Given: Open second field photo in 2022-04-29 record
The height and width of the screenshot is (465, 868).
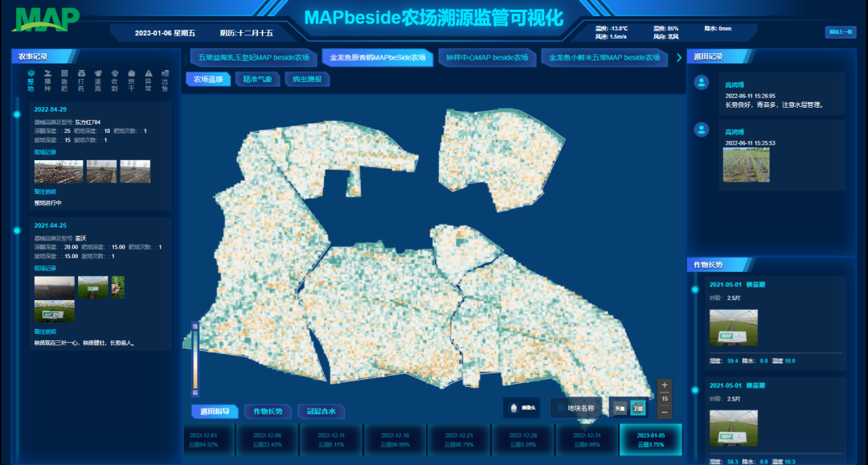Looking at the screenshot, I should pos(102,172).
